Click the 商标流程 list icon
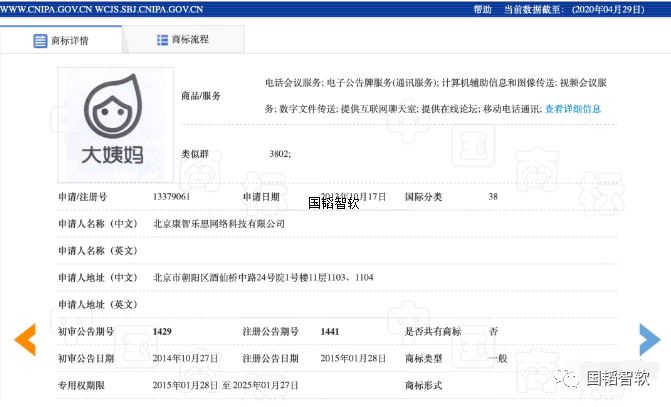 click(x=162, y=40)
